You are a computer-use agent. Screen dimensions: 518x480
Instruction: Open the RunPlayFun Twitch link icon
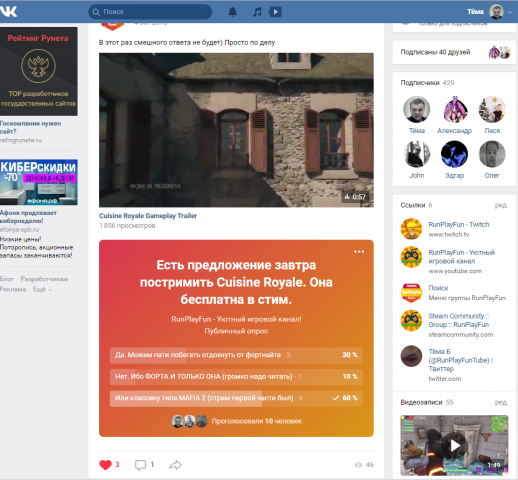coord(411,229)
